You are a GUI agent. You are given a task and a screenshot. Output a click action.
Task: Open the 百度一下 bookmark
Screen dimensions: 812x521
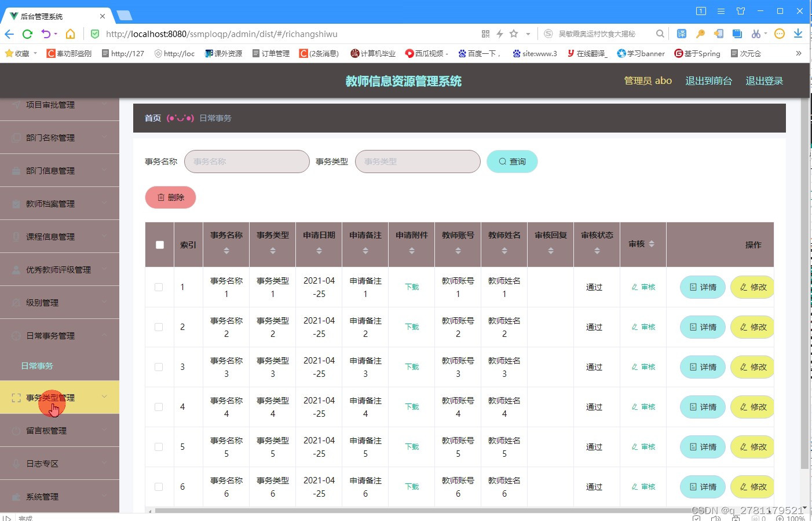(x=479, y=53)
